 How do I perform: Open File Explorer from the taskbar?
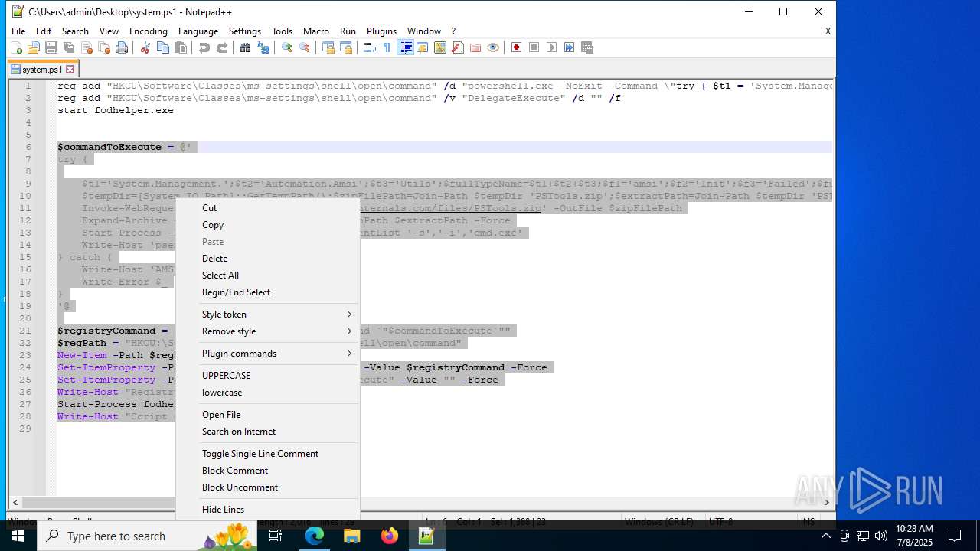[x=351, y=536]
